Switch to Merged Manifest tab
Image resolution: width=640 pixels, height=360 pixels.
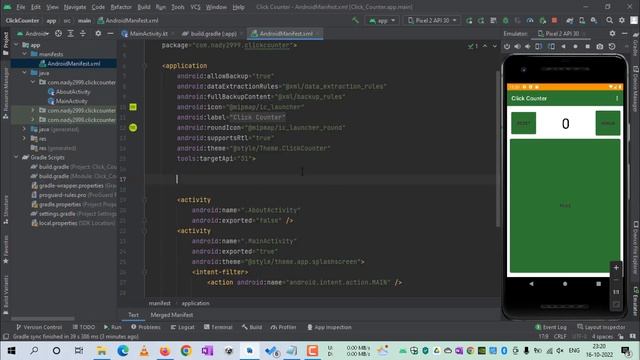(172, 315)
